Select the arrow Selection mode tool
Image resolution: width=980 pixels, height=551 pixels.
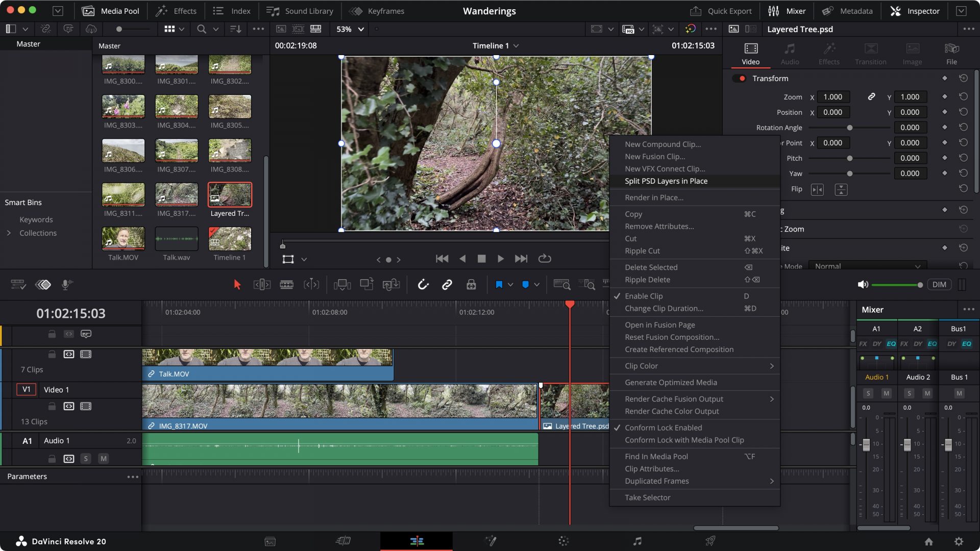(x=237, y=285)
